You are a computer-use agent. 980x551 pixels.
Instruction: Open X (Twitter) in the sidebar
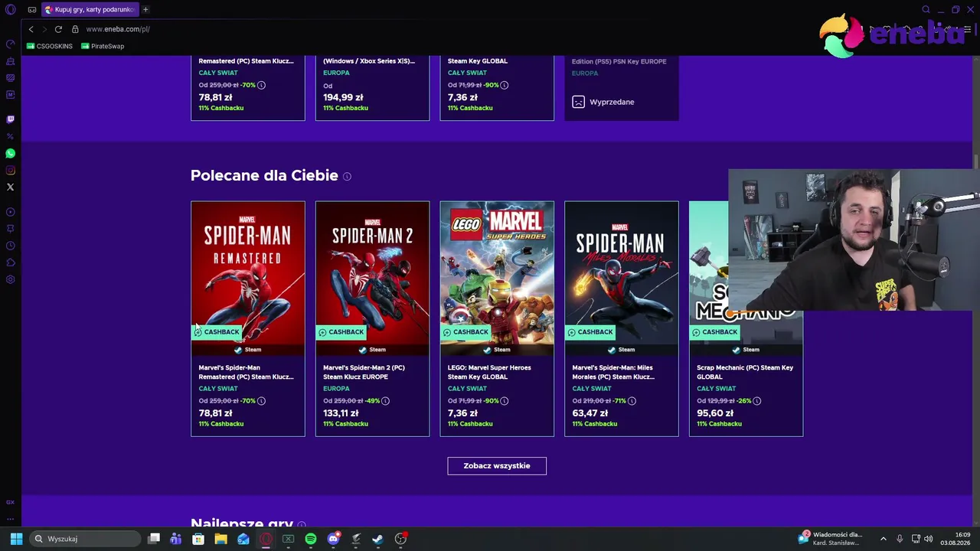[11, 187]
